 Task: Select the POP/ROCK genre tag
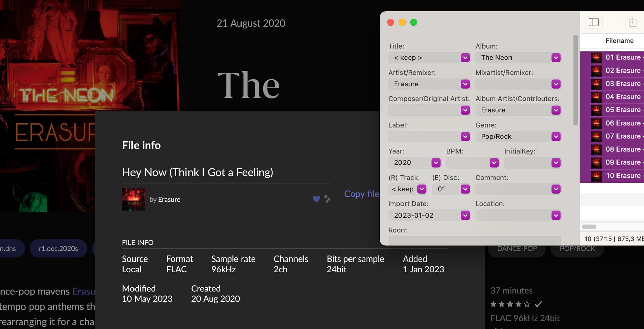tap(577, 249)
